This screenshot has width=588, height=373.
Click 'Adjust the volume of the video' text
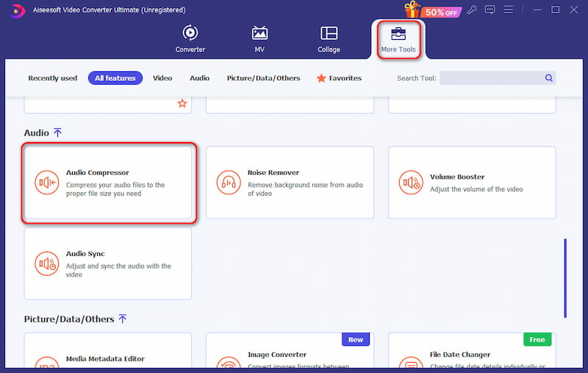point(476,189)
